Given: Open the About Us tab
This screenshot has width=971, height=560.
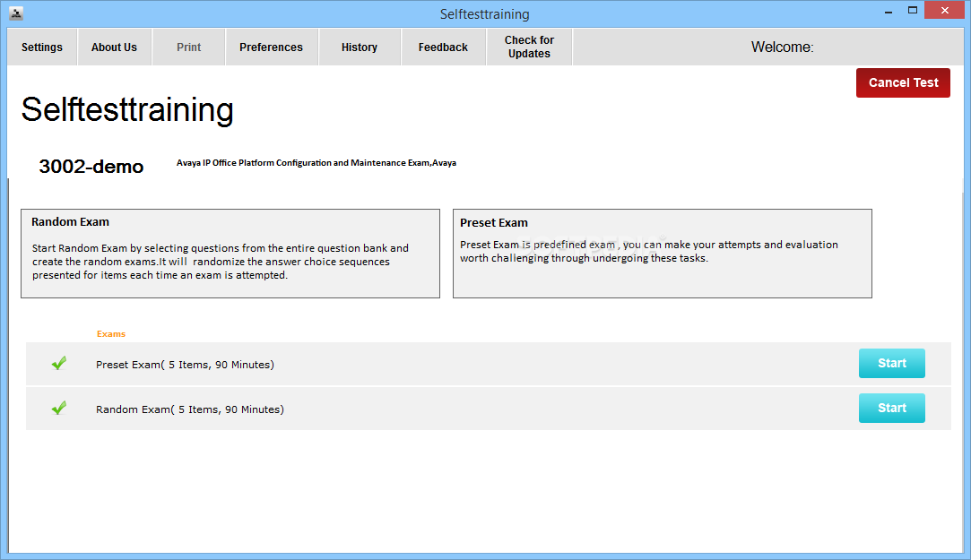Looking at the screenshot, I should [x=114, y=47].
